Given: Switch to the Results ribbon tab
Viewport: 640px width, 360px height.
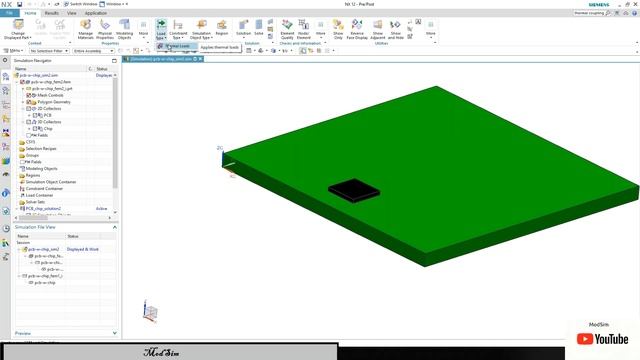Looking at the screenshot, I should pos(51,13).
